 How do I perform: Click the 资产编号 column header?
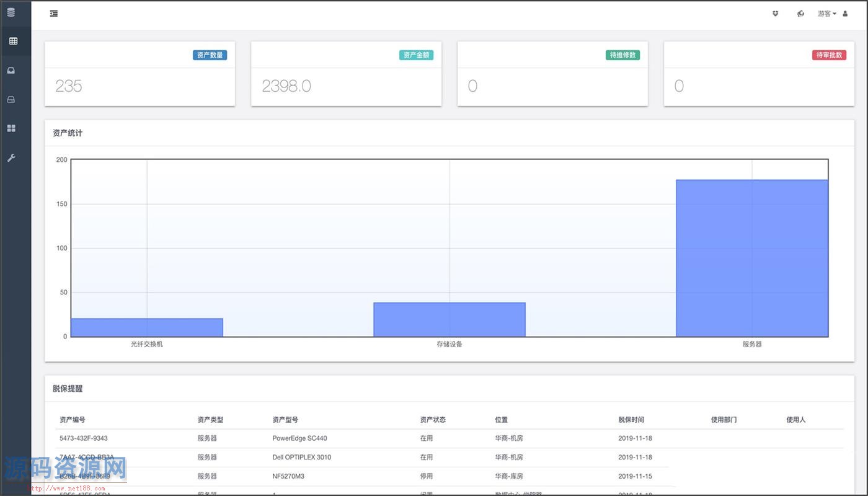73,420
